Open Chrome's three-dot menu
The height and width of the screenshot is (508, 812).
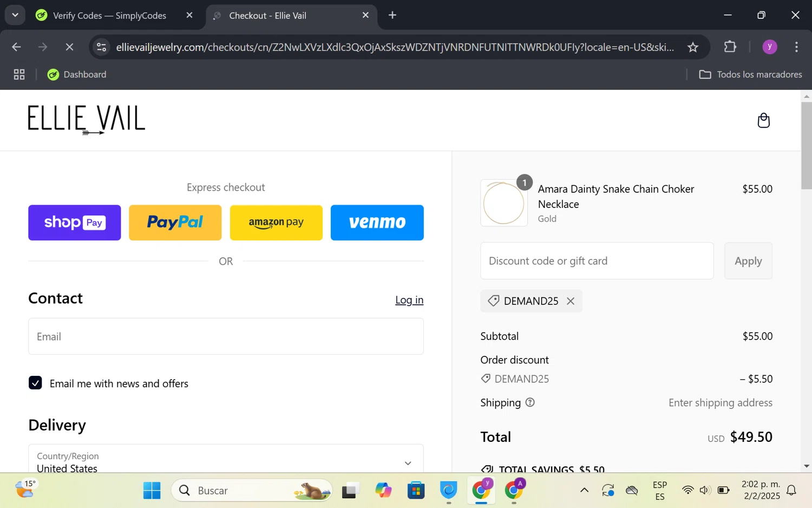pyautogui.click(x=796, y=47)
